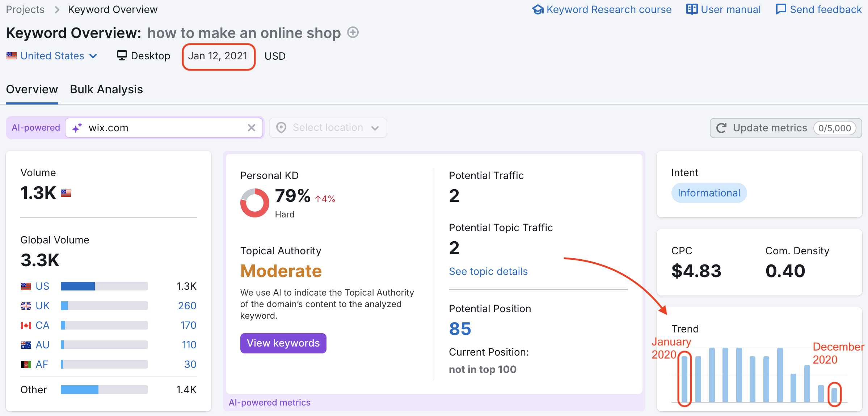The image size is (868, 416).
Task: Click the Send feedback chat icon
Action: [781, 9]
